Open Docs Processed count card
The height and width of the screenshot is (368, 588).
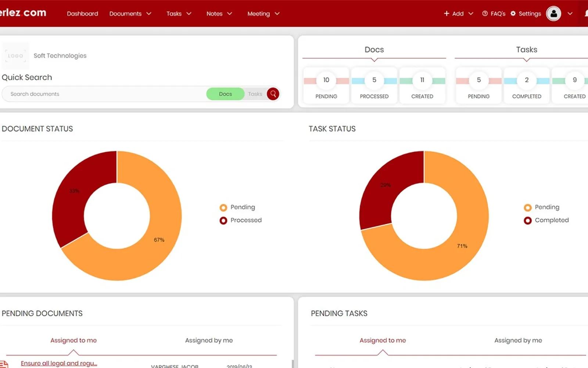[x=374, y=85]
